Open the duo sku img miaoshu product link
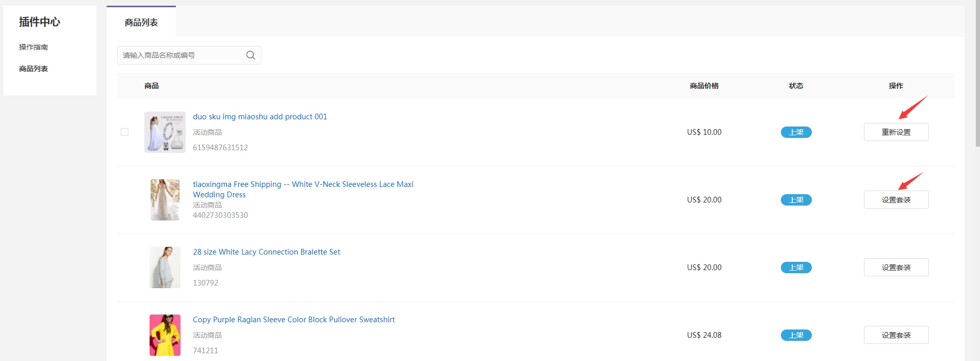Screen dimensions: 980x361 [260, 117]
